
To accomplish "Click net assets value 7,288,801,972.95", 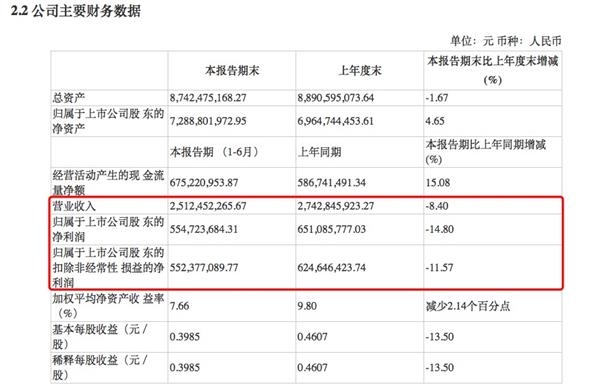I will pyautogui.click(x=208, y=121).
